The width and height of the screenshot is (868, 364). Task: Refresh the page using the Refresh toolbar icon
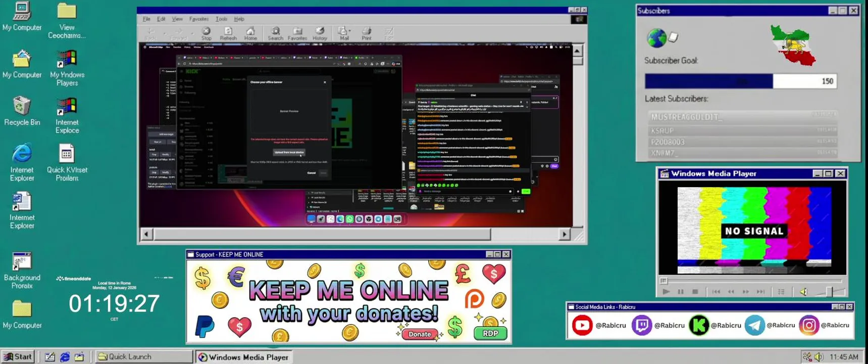228,34
